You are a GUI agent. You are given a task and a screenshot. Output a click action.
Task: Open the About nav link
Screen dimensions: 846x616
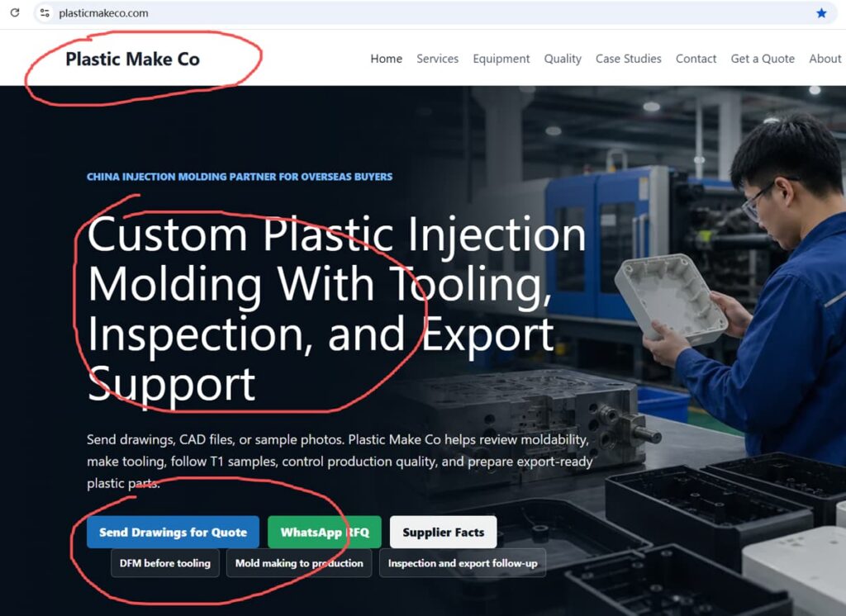825,59
